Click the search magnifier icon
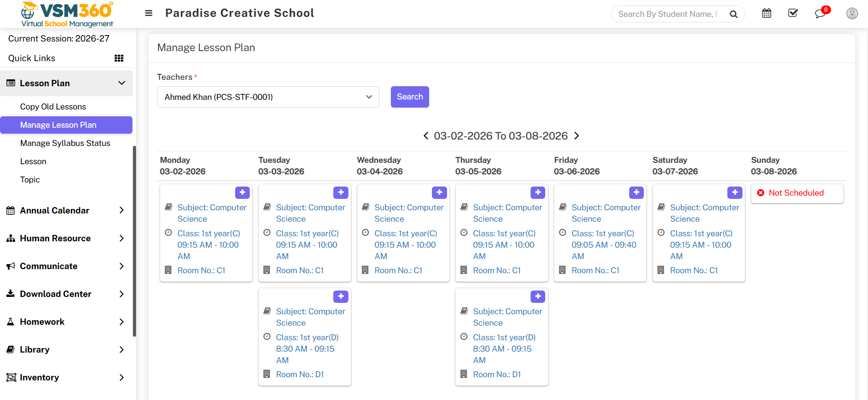868x400 pixels. tap(733, 14)
